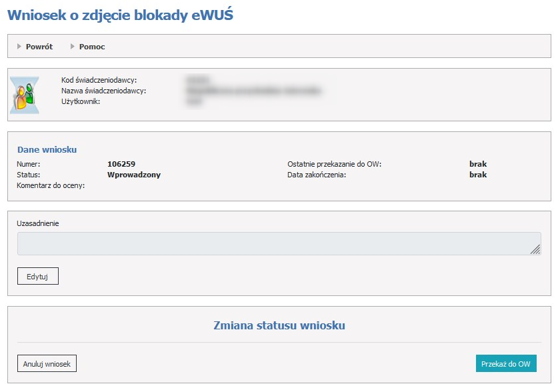Click the Ostatnie przekazanie do OW label
This screenshot has height=392, width=558.
click(x=334, y=164)
